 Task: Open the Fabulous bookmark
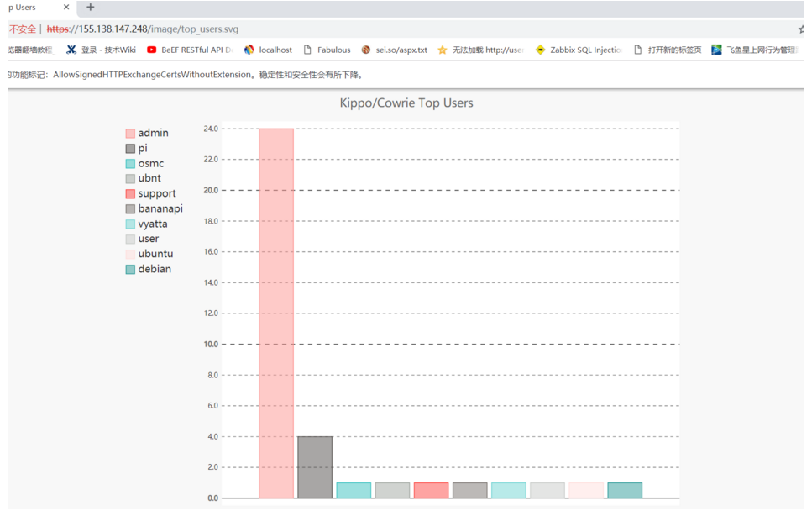coord(327,50)
